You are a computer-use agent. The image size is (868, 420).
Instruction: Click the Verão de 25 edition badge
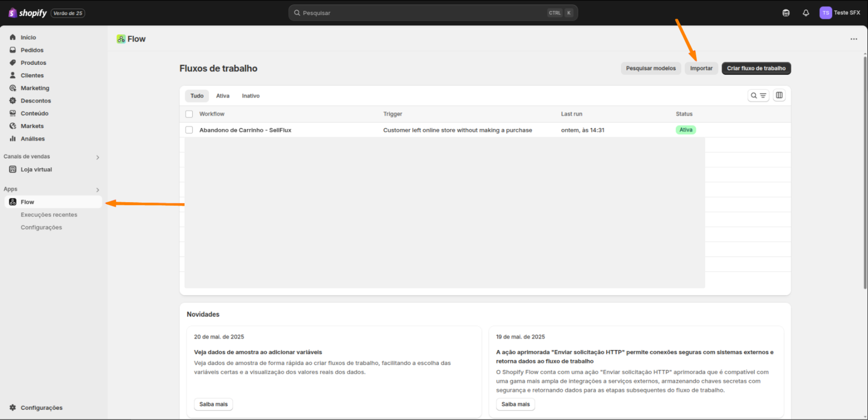coord(68,13)
